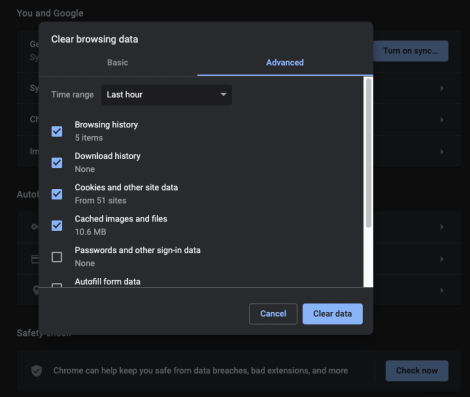Toggle Cookies and other site data checkbox
The width and height of the screenshot is (470, 397).
[x=57, y=194]
